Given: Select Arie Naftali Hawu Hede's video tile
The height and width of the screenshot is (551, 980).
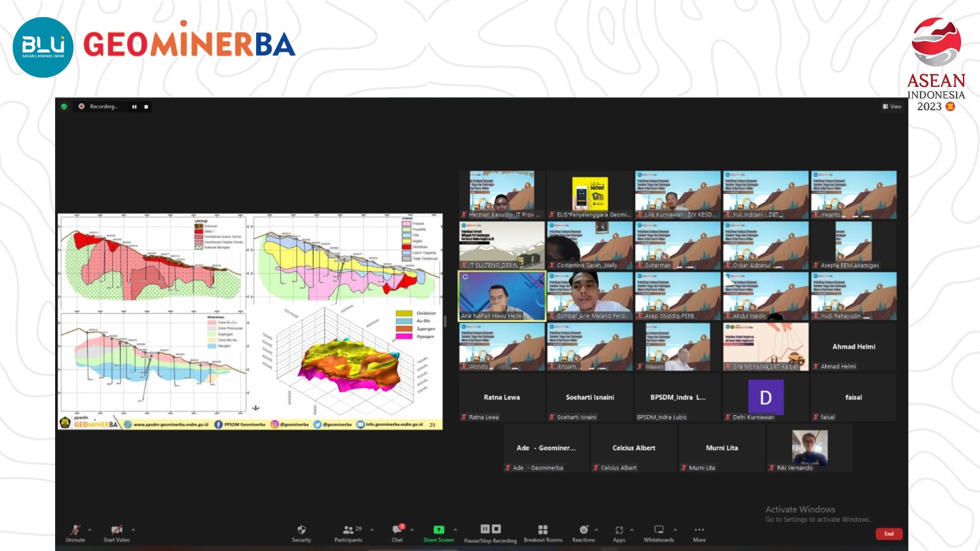Looking at the screenshot, I should pos(502,296).
